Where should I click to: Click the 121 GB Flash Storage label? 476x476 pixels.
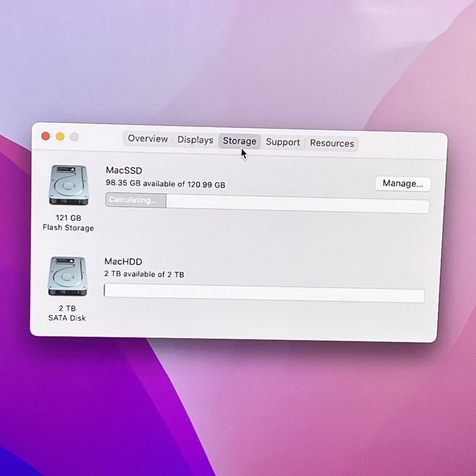[68, 223]
